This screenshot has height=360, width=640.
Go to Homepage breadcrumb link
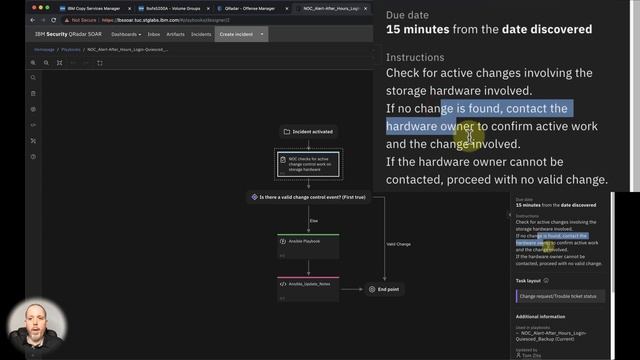[44, 49]
